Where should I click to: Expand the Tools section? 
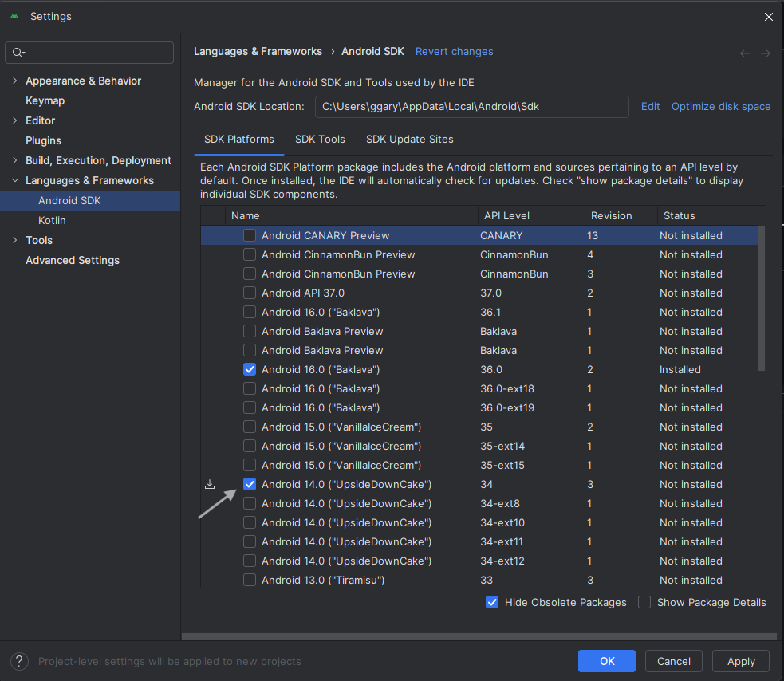pos(14,240)
